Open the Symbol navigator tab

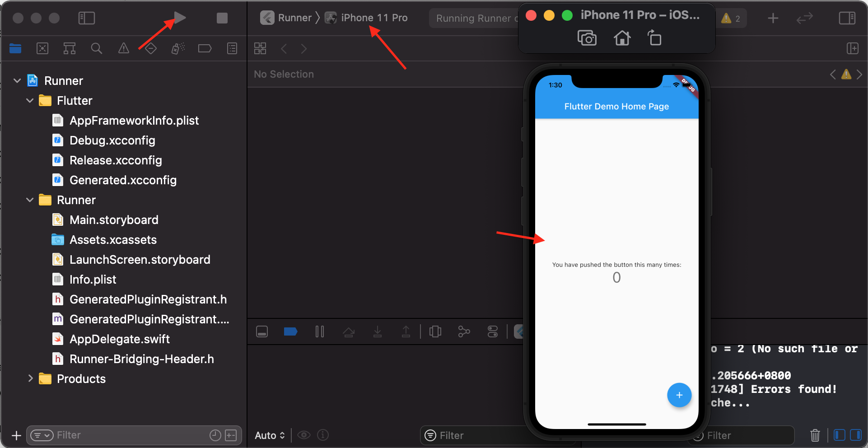click(70, 48)
